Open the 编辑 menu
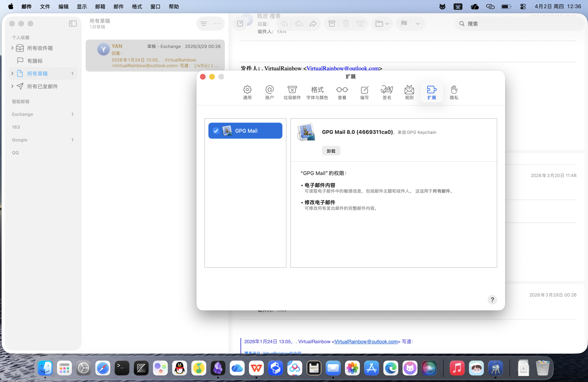Viewport: 588px width, 382px height. (x=63, y=7)
